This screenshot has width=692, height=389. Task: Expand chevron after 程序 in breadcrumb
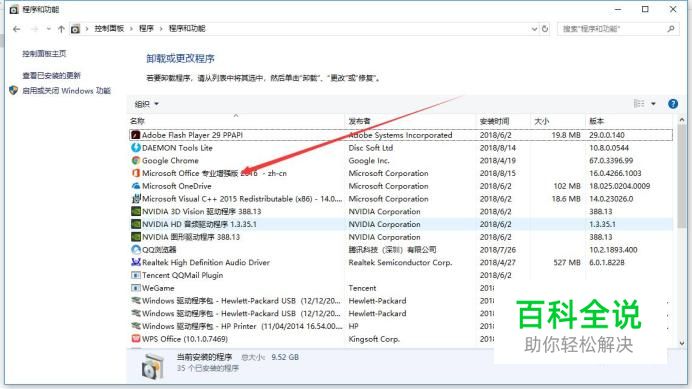[161, 29]
